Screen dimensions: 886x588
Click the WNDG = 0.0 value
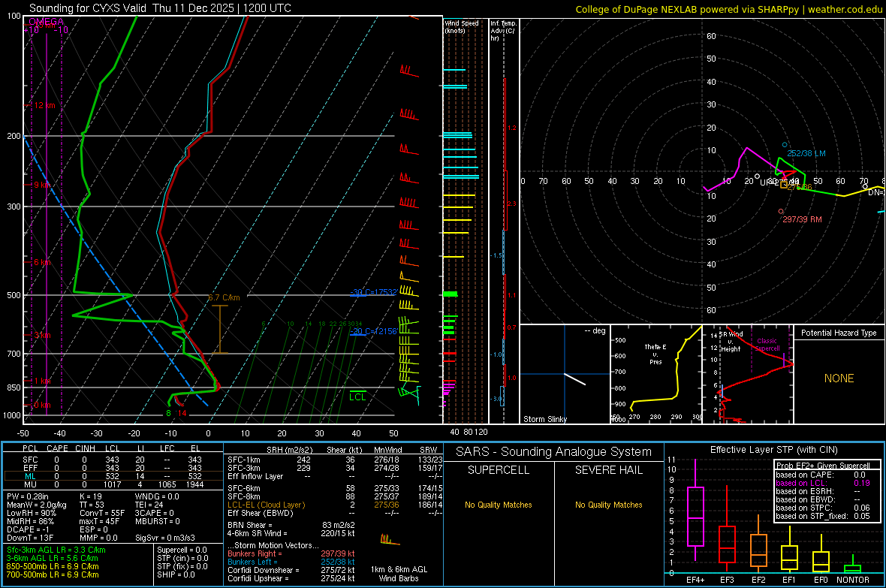click(x=157, y=496)
